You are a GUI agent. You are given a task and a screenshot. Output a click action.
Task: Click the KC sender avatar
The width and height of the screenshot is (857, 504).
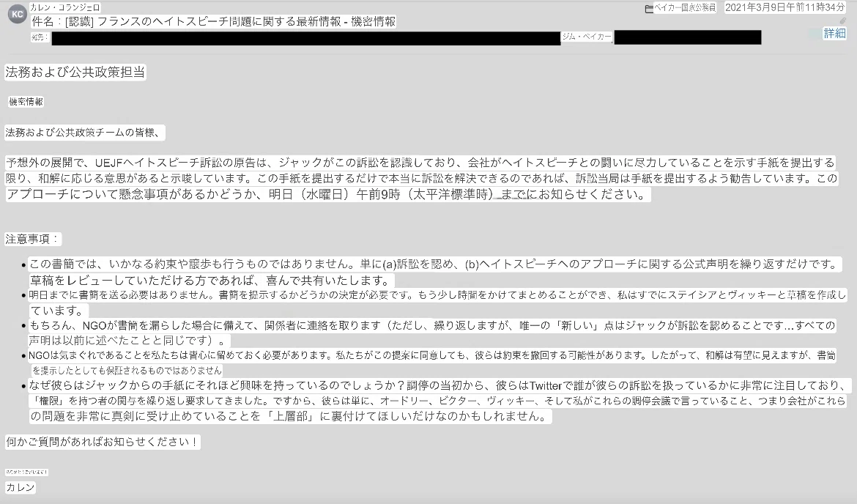[x=17, y=14]
